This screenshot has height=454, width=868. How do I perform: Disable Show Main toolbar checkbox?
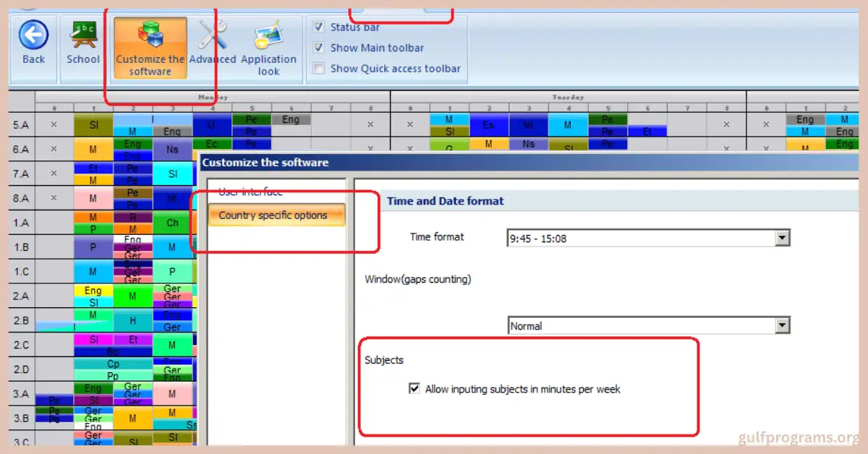pos(318,48)
